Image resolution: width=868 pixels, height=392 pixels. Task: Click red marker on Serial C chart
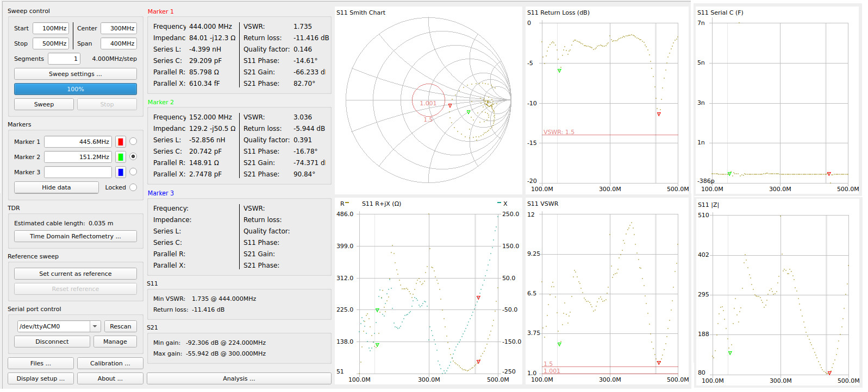[x=829, y=174]
